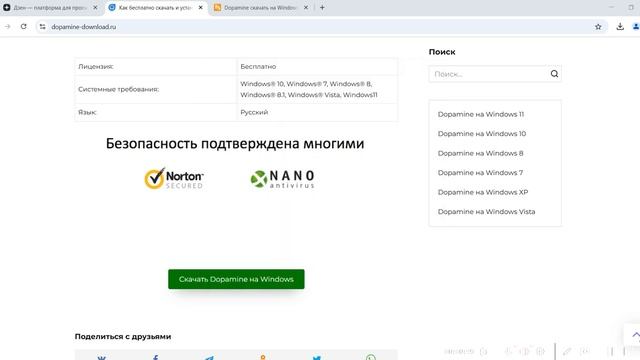Click the Norton Secured logo
Image resolution: width=640 pixels, height=360 pixels.
pos(174,178)
